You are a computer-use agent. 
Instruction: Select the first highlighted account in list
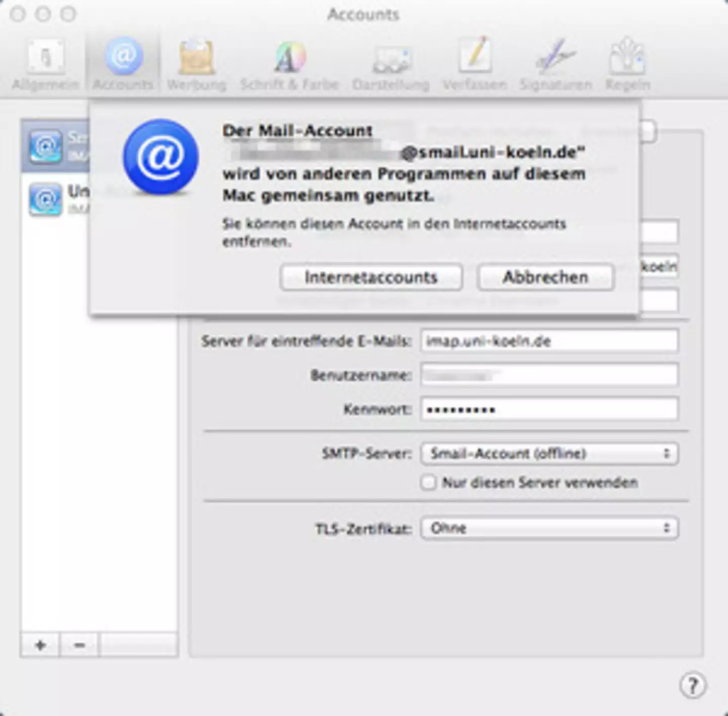55,146
